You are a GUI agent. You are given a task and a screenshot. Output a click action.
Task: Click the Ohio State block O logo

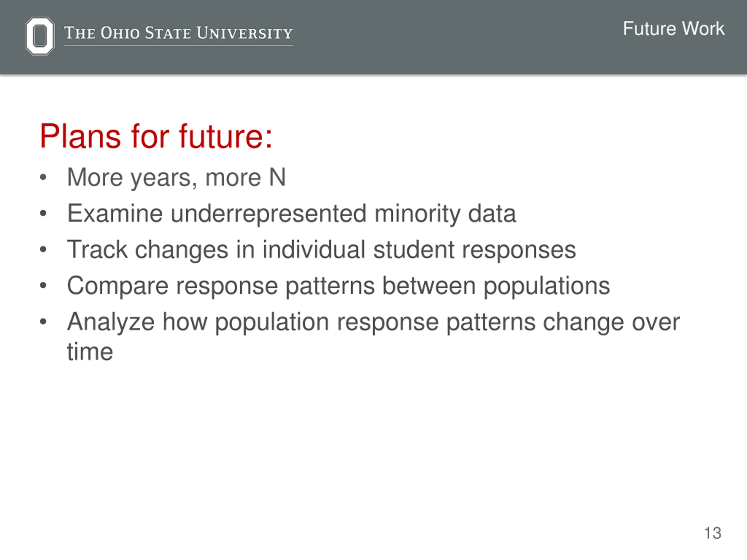click(x=40, y=36)
